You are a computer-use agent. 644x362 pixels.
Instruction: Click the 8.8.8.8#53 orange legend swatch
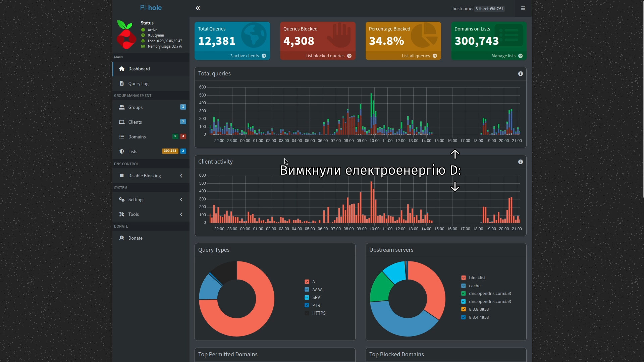[x=463, y=309]
